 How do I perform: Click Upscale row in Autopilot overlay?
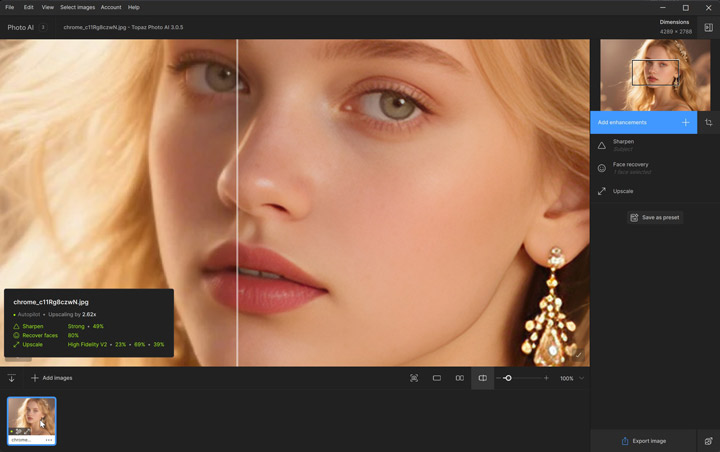click(89, 345)
